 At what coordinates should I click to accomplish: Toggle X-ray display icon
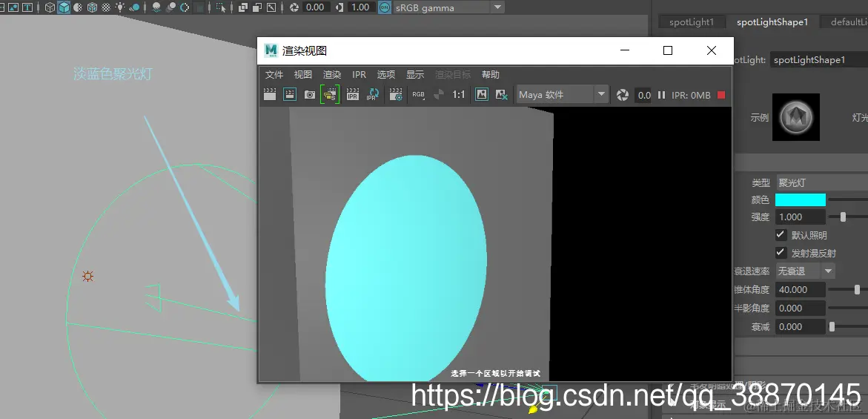[243, 7]
